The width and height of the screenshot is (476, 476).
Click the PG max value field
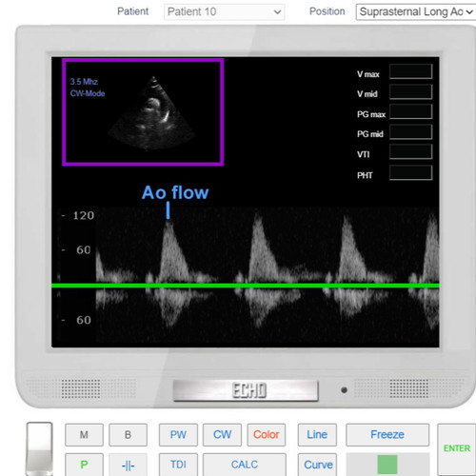click(x=410, y=111)
